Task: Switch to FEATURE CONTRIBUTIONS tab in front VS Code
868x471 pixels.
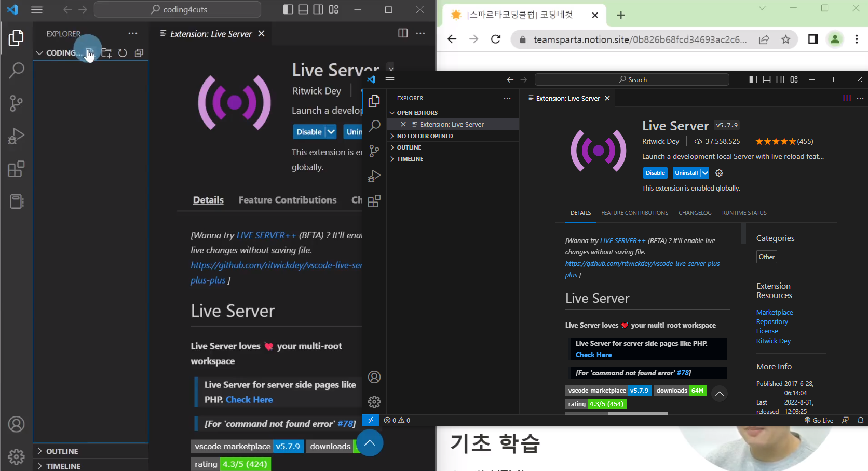Action: 634,213
